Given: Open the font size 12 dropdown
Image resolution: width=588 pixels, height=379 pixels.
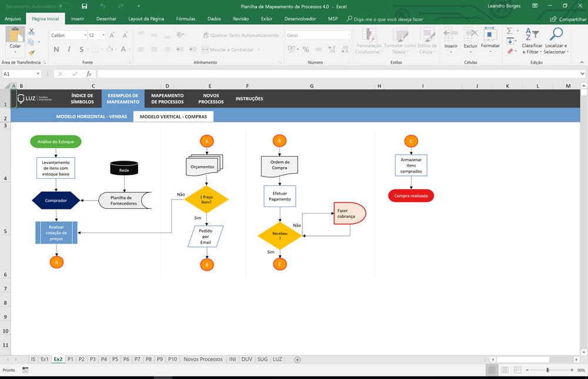Looking at the screenshot, I should coord(103,35).
